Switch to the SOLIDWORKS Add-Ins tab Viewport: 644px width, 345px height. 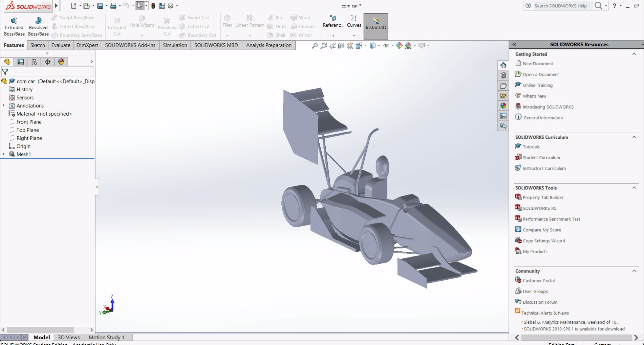click(130, 45)
